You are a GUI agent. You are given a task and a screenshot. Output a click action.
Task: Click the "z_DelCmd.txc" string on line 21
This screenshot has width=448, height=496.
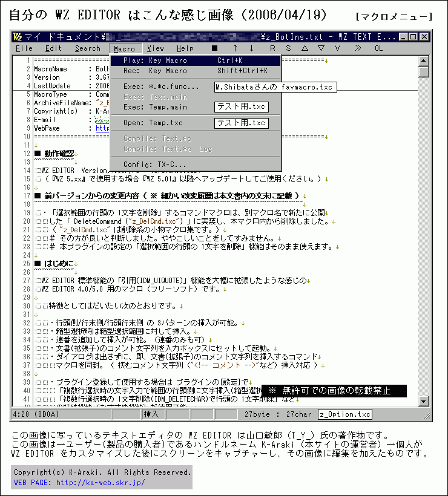[x=85, y=230]
